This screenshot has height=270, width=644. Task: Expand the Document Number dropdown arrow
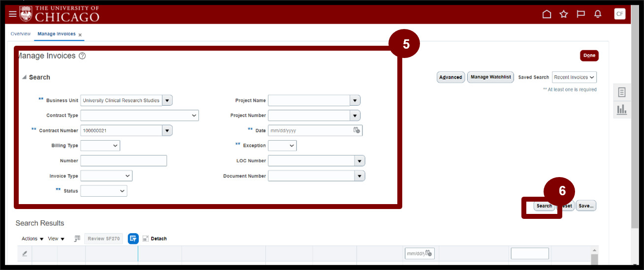[360, 176]
